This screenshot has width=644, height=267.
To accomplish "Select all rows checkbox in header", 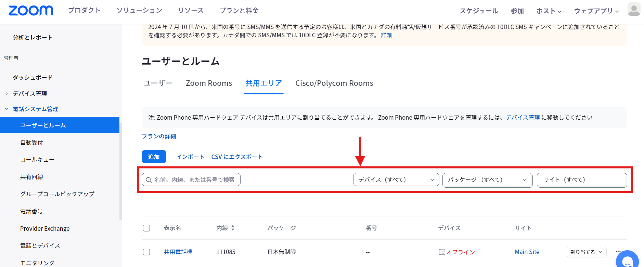I will click(x=146, y=228).
